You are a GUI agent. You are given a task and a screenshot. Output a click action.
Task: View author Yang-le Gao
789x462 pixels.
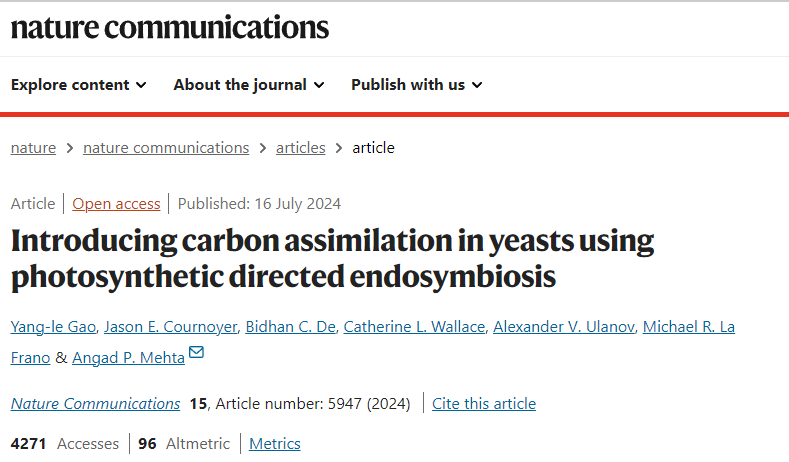[50, 327]
